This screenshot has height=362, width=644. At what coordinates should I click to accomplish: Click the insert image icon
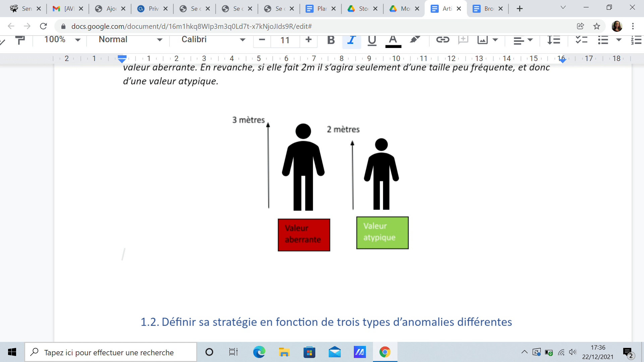(482, 40)
